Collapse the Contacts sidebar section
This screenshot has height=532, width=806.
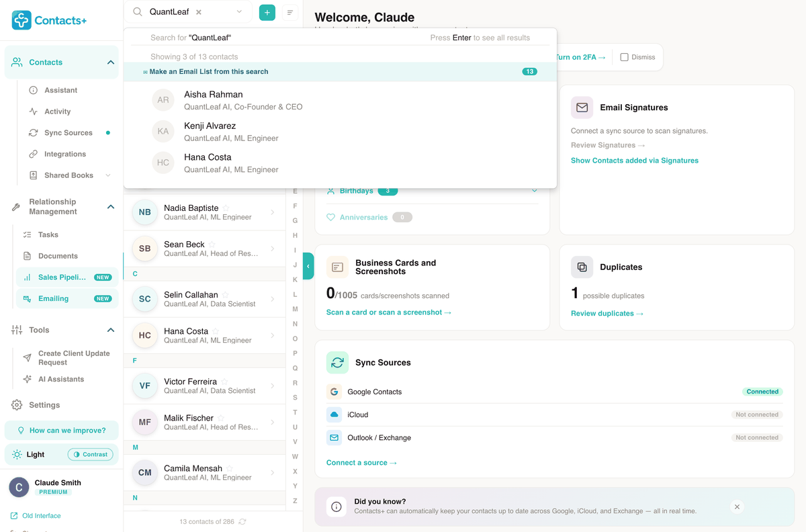[x=111, y=62]
